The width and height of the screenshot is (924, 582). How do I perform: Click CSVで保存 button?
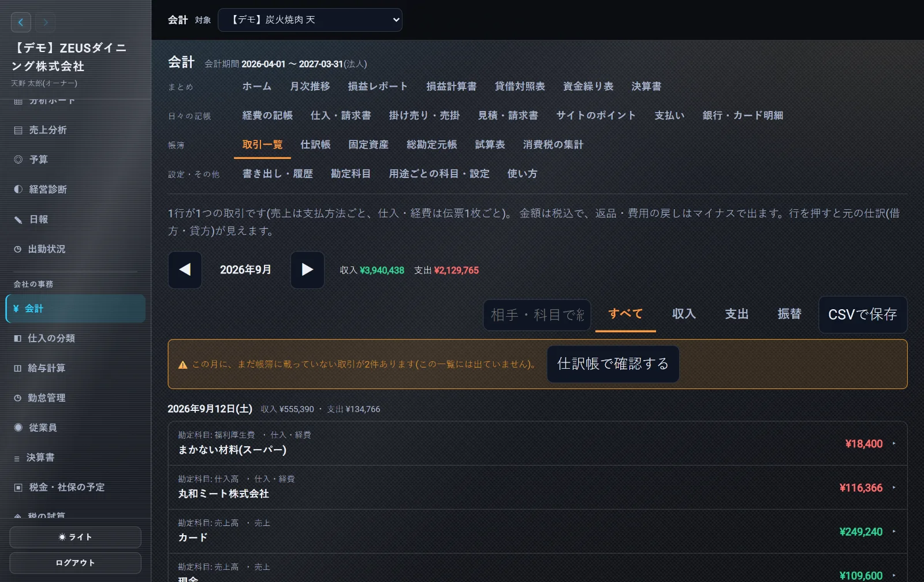pos(863,314)
